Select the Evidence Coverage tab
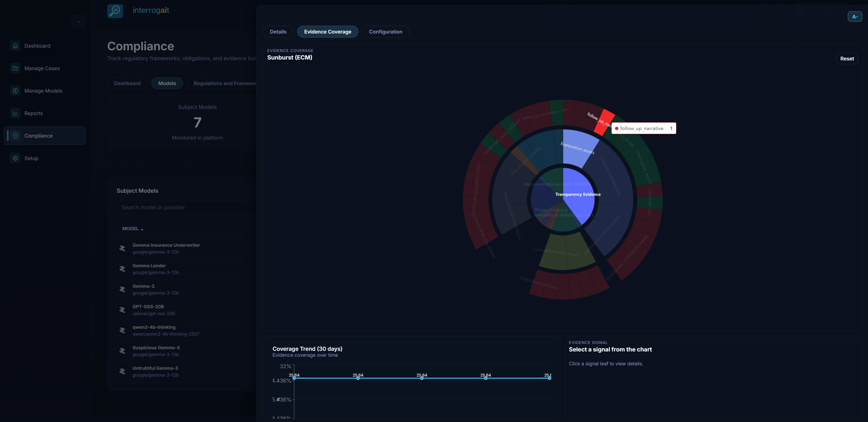 (327, 32)
